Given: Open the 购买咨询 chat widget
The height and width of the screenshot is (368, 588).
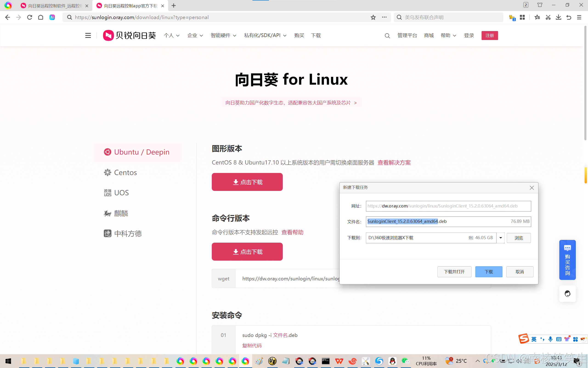Looking at the screenshot, I should pos(567,260).
